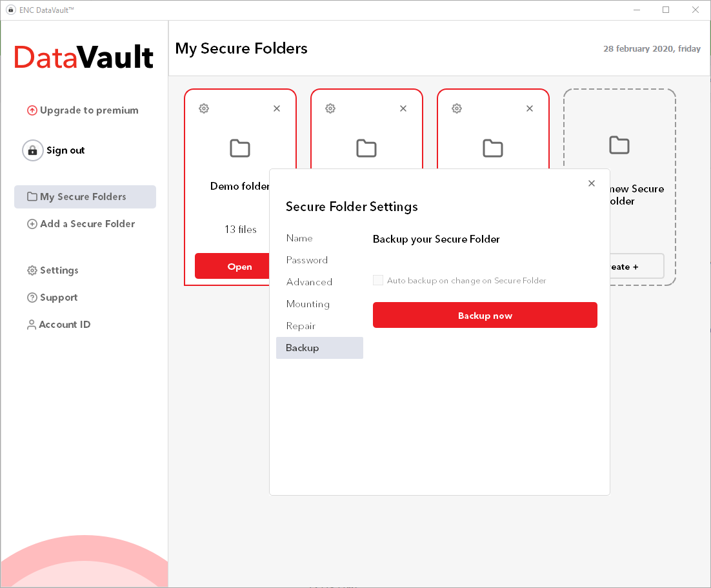Click the folder icon on Demo folder card
Image resolution: width=711 pixels, height=588 pixels.
(240, 148)
